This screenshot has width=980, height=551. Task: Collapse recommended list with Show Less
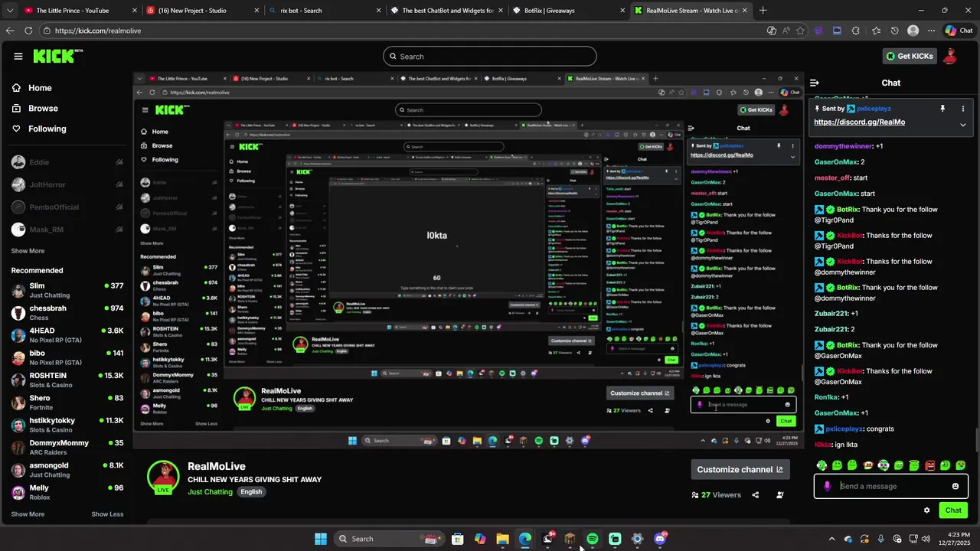[107, 514]
